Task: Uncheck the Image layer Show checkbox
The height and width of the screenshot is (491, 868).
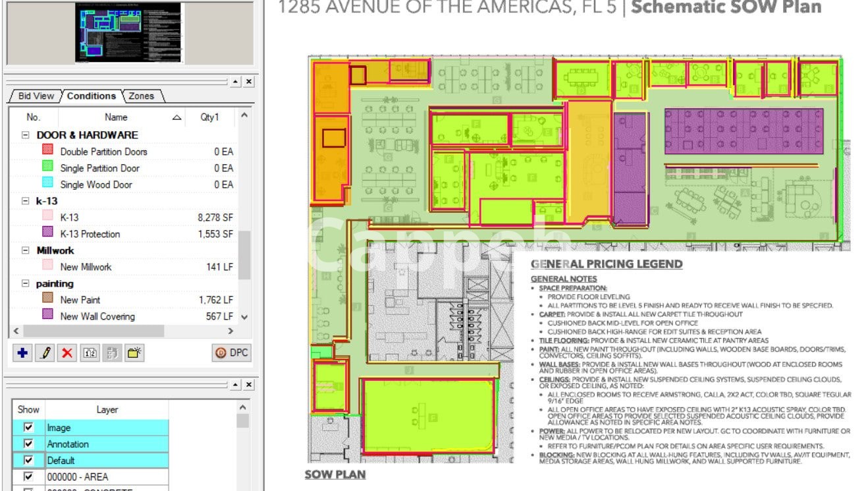Action: pos(28,428)
